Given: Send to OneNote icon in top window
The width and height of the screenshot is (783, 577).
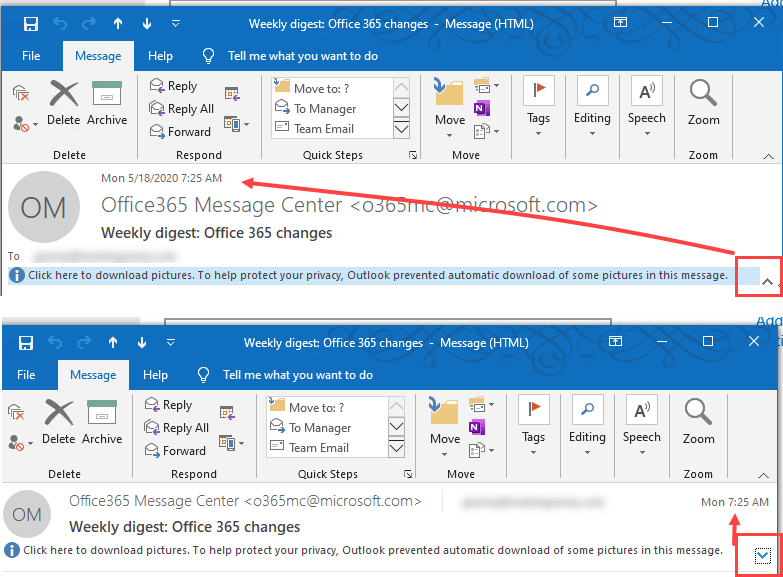Looking at the screenshot, I should coord(481,108).
